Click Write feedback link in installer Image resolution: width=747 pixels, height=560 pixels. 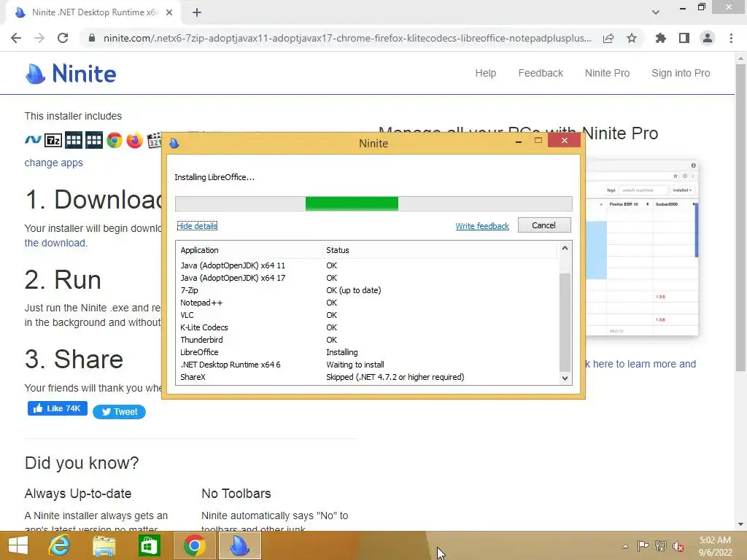click(482, 226)
